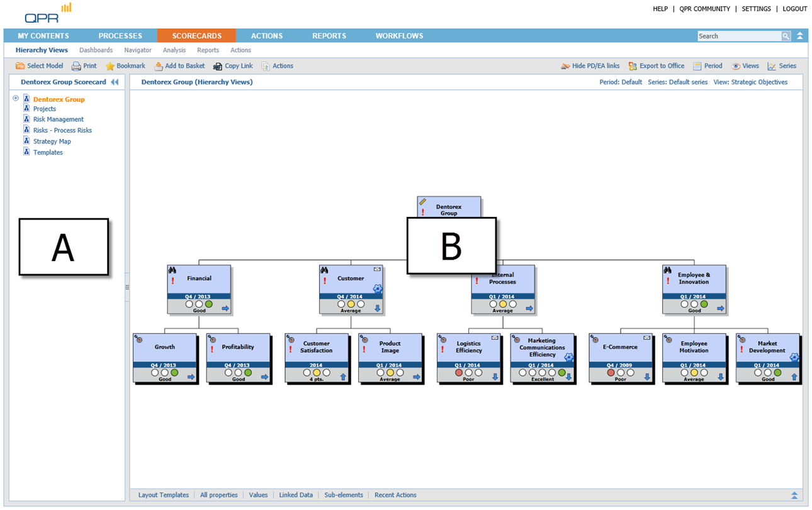Open the Views dropdown in toolbar

tap(745, 66)
